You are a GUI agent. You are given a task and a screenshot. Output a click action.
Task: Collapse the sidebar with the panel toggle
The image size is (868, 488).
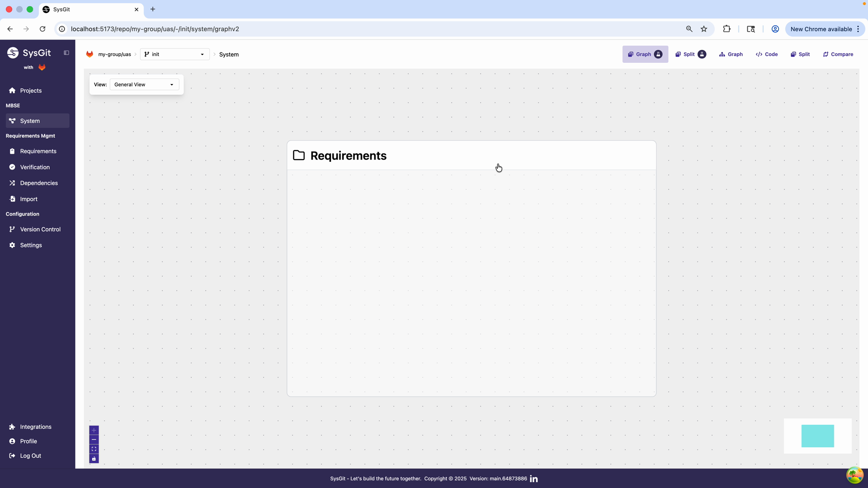(x=66, y=52)
